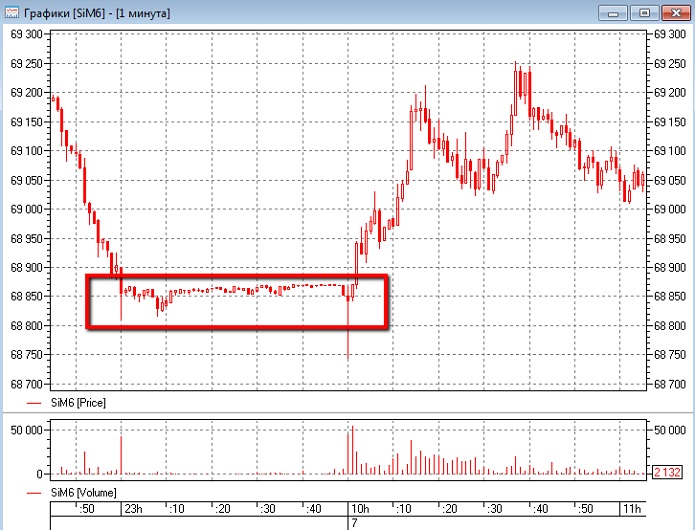
Task: Click the right-axis 69 250 price label
Action: [670, 63]
